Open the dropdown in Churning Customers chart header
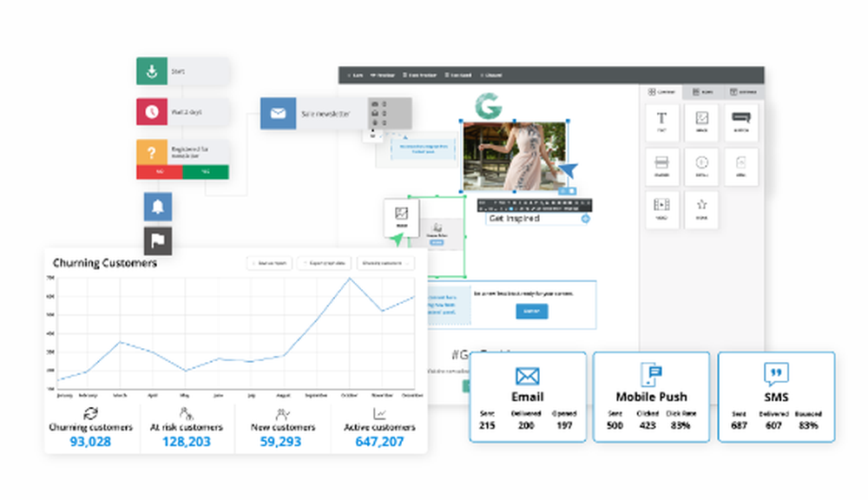Viewport: 868px width, 500px height. point(385,263)
